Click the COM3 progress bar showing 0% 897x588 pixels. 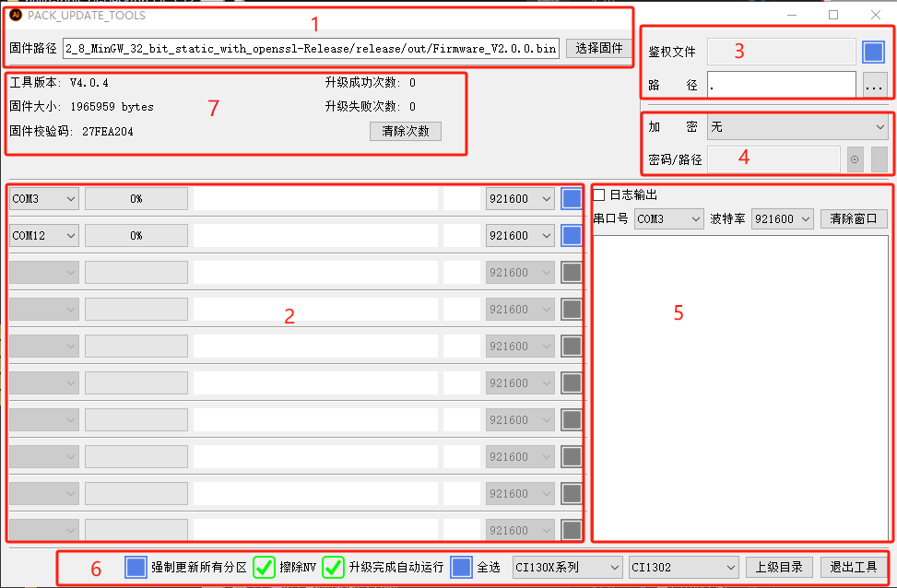point(135,197)
